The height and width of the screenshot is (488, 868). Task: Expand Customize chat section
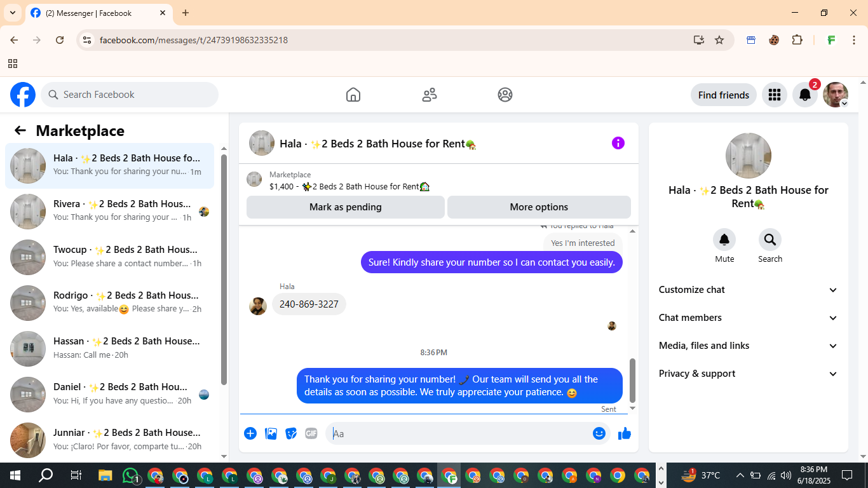[749, 290]
